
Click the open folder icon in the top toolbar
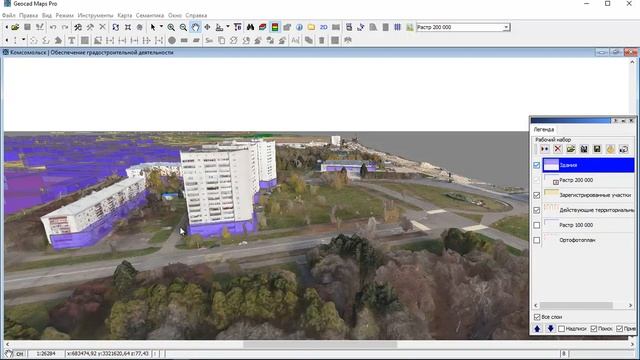coord(15,27)
